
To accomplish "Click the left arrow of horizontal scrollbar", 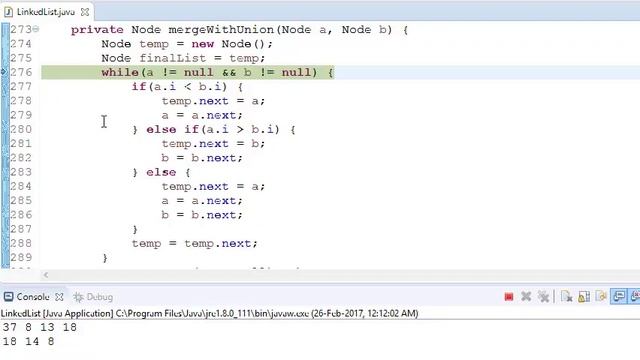I will click(x=46, y=275).
